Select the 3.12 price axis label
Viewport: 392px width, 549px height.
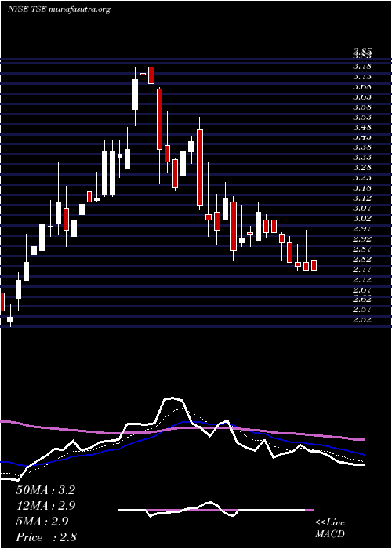[362, 198]
